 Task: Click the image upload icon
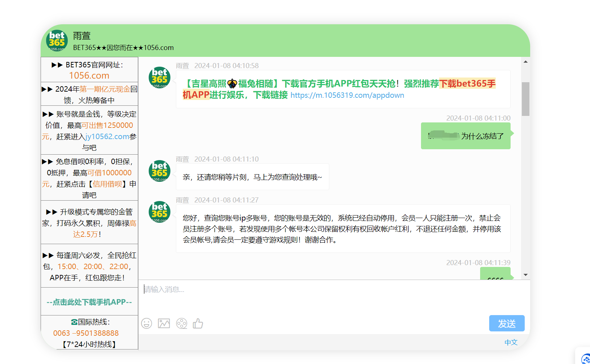point(164,323)
